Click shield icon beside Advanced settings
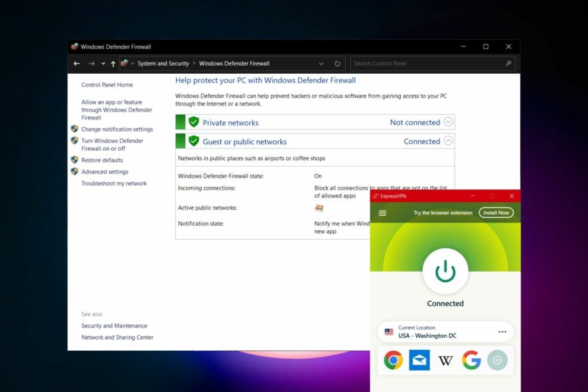The height and width of the screenshot is (392, 588). tap(74, 171)
